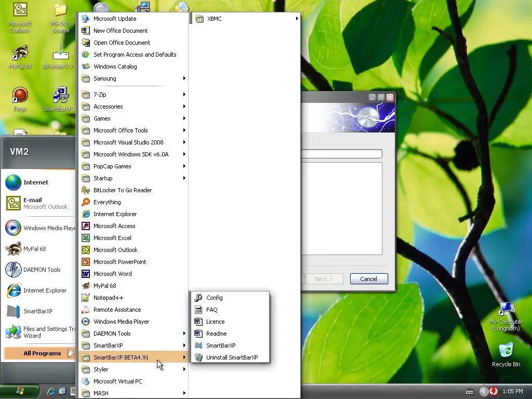
Task: Open MyPal 68 from All Programs list
Action: [x=133, y=286]
